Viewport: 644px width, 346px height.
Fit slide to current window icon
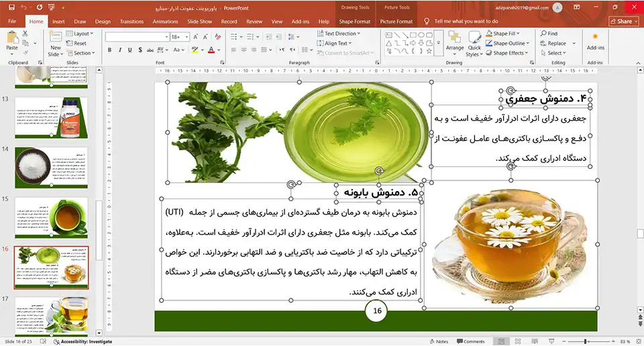click(x=638, y=341)
